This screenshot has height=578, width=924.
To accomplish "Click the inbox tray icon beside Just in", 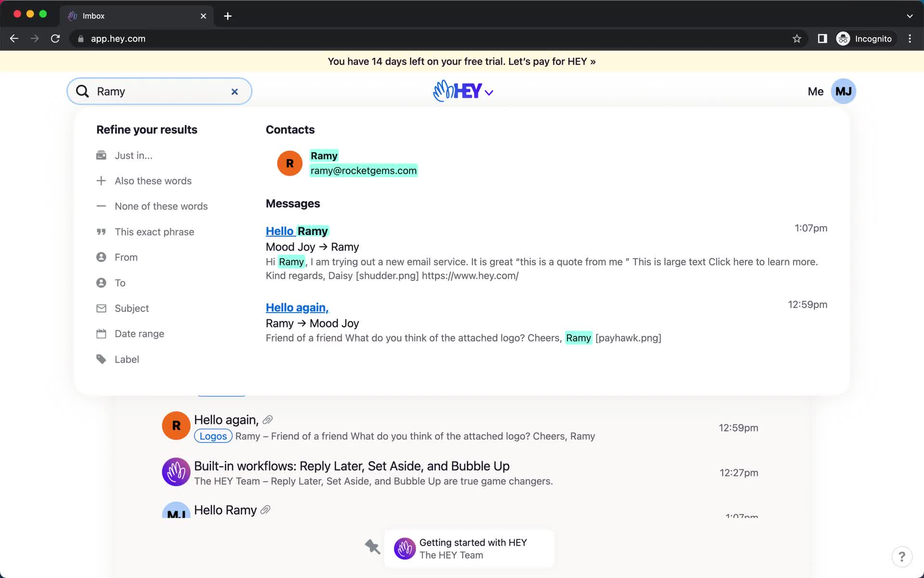I will pyautogui.click(x=101, y=155).
